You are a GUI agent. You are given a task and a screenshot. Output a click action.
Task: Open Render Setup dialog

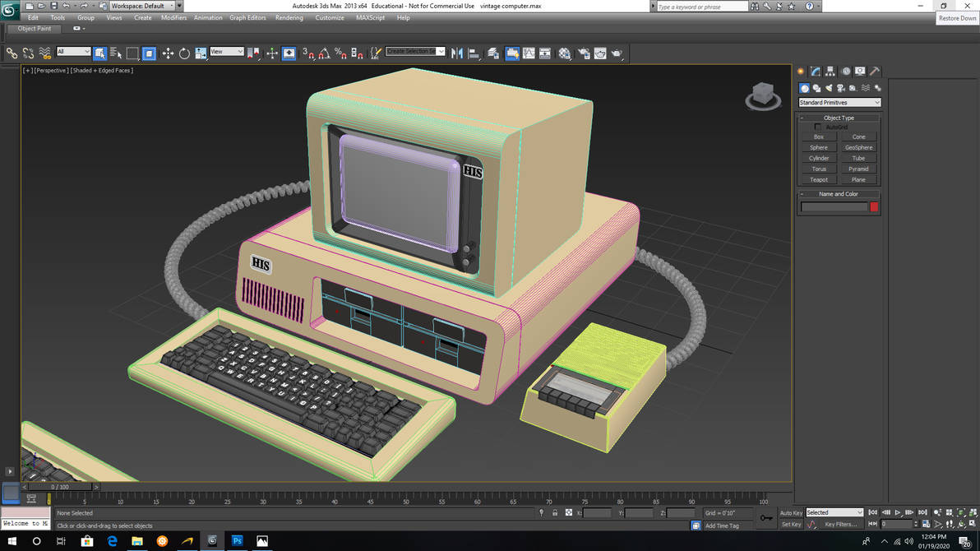click(x=584, y=53)
